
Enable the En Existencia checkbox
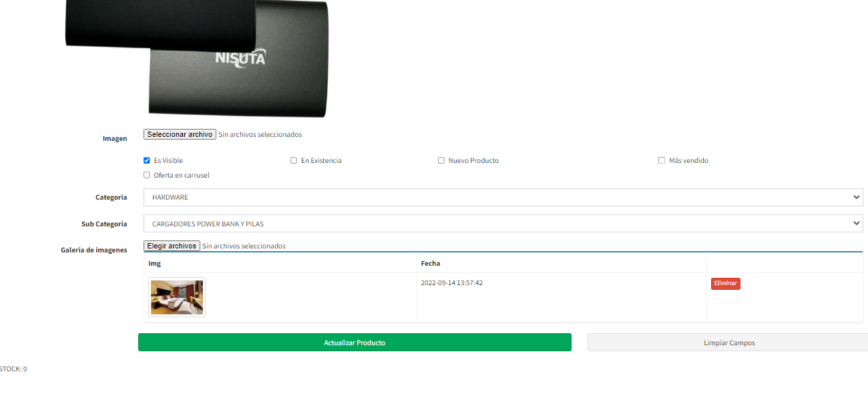[x=294, y=160]
